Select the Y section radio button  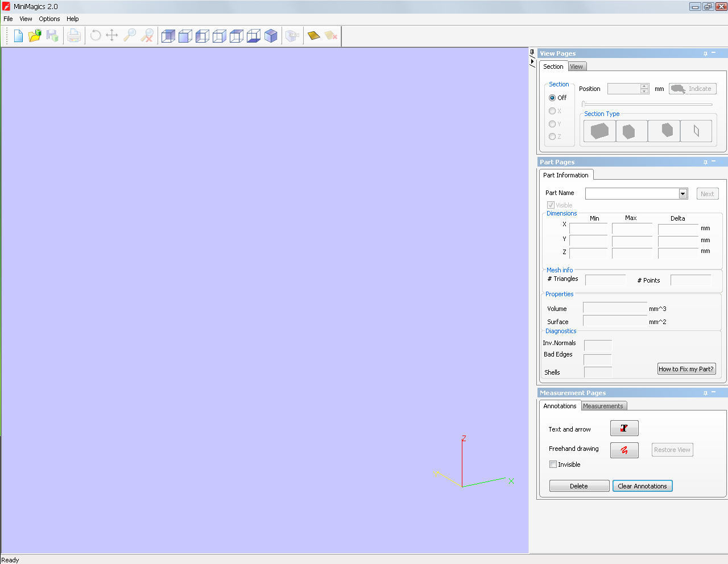pyautogui.click(x=552, y=124)
